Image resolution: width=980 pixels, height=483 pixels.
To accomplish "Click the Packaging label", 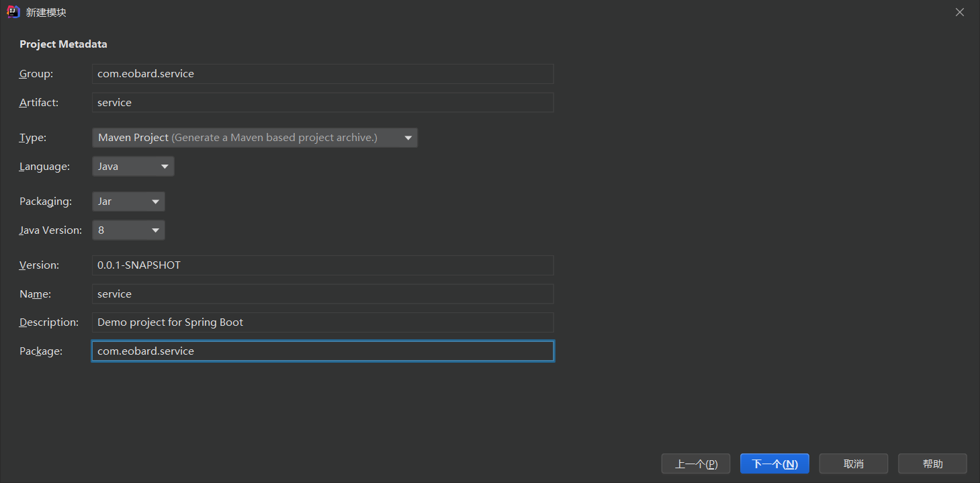I will tap(45, 202).
